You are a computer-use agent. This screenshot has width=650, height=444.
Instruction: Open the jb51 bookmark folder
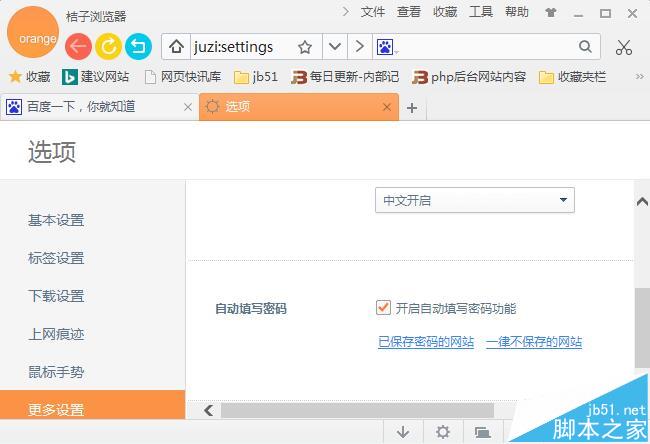(x=256, y=77)
